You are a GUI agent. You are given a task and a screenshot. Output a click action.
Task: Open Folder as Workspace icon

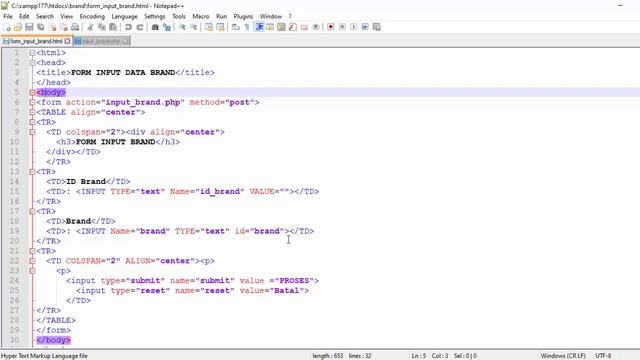(x=304, y=27)
